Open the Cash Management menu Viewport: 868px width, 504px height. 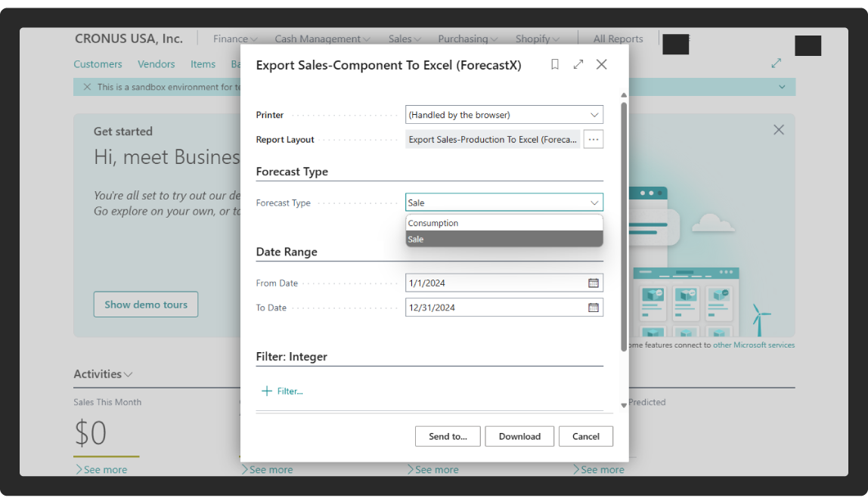(322, 39)
